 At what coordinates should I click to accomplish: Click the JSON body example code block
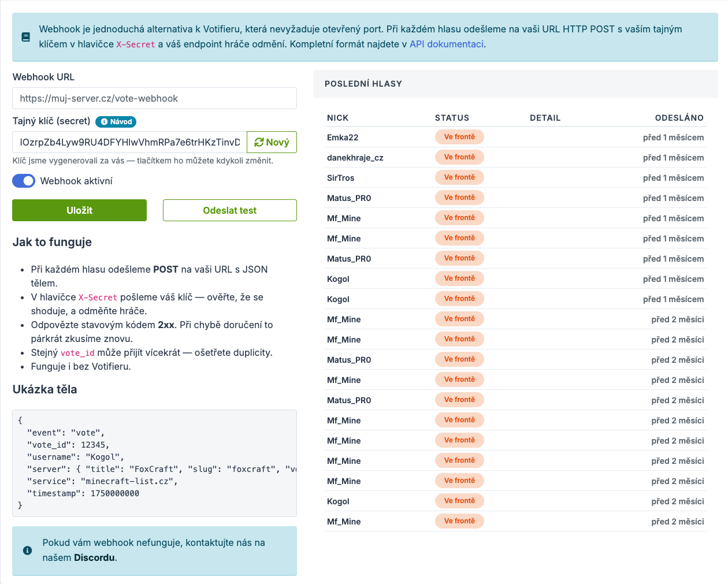pyautogui.click(x=154, y=463)
